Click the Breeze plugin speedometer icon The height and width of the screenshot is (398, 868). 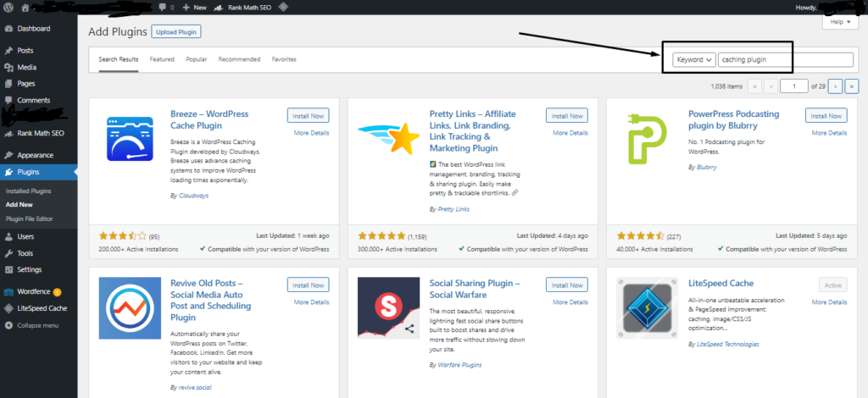pos(130,139)
